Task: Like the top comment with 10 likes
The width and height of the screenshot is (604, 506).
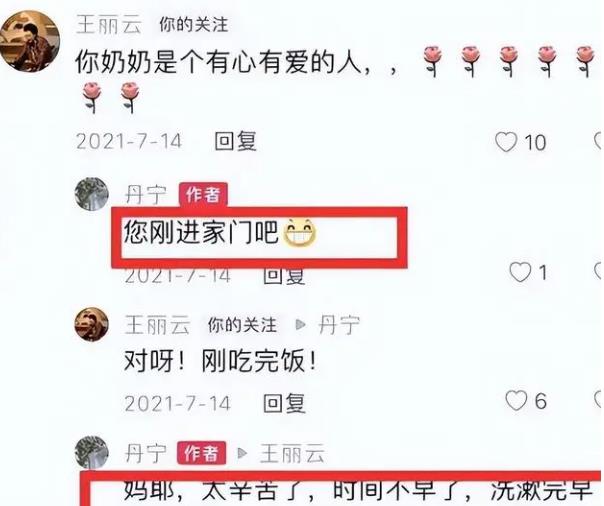Action: (505, 142)
